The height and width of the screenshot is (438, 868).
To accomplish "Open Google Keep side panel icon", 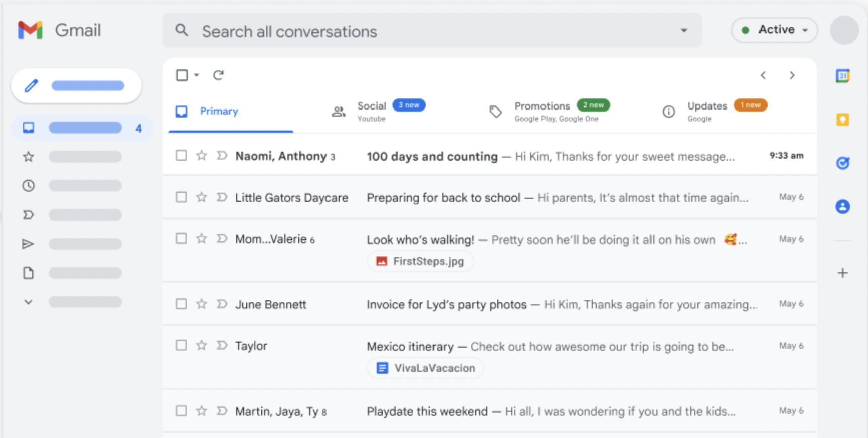I will tap(842, 120).
